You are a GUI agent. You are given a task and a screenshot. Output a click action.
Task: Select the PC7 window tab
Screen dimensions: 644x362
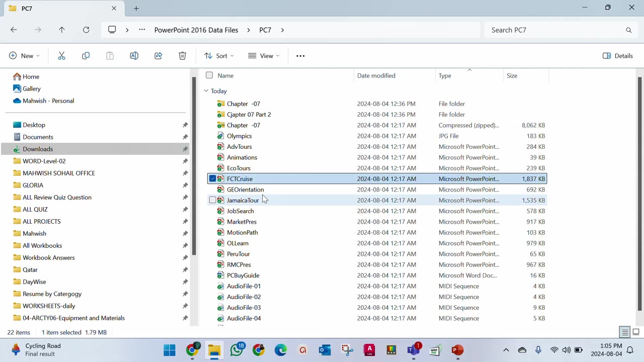click(63, 9)
